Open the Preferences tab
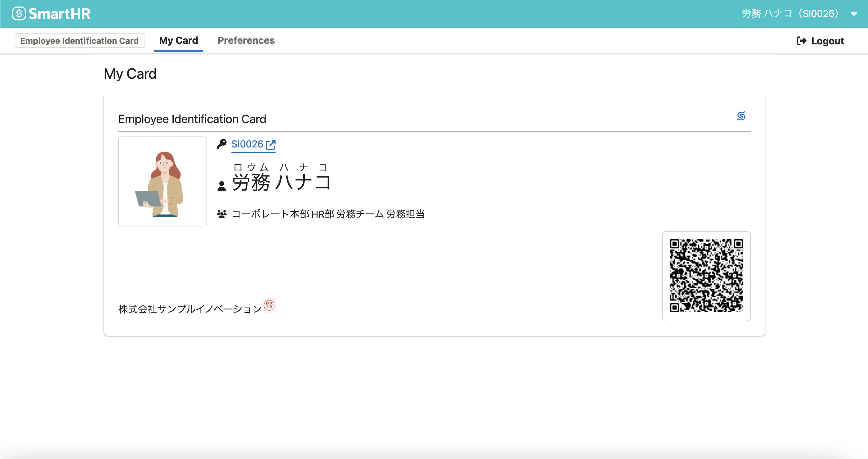The width and height of the screenshot is (868, 459). point(246,40)
